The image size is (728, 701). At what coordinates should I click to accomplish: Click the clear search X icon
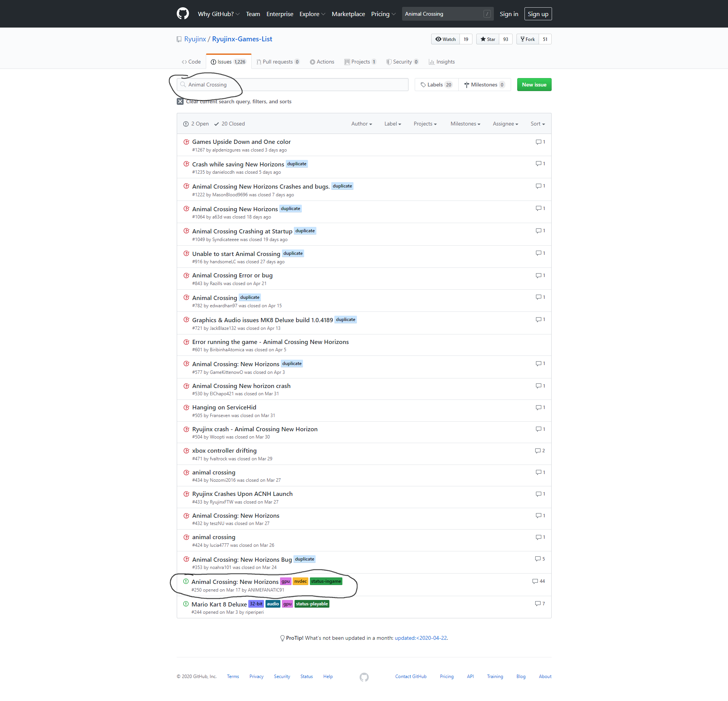(x=180, y=101)
